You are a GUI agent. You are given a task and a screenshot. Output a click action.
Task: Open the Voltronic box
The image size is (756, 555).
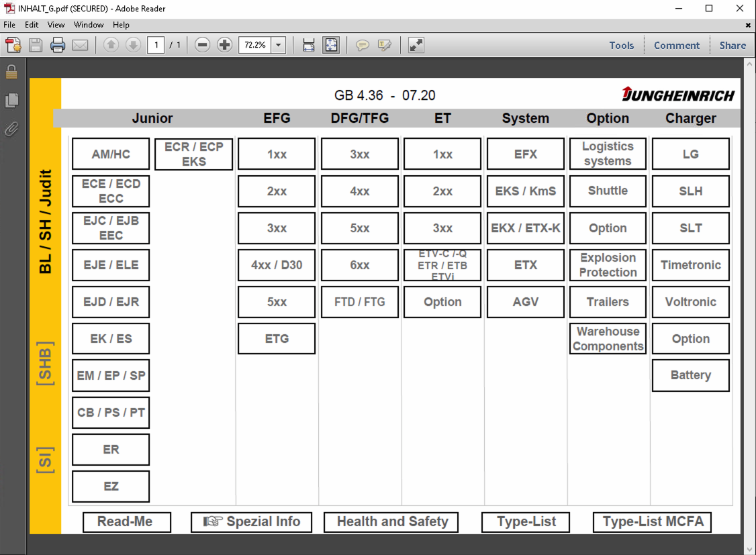(x=691, y=302)
